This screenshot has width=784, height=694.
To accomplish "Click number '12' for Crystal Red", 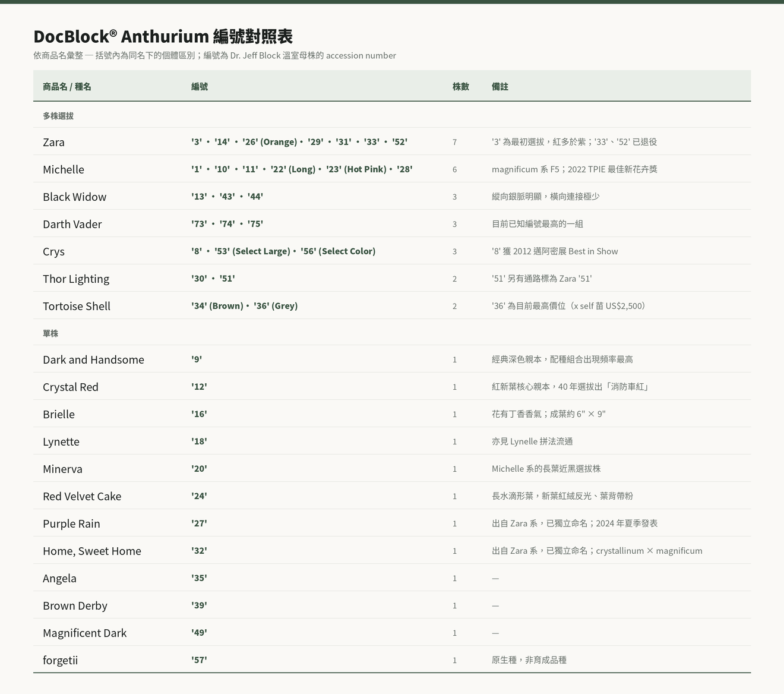I will tap(199, 387).
